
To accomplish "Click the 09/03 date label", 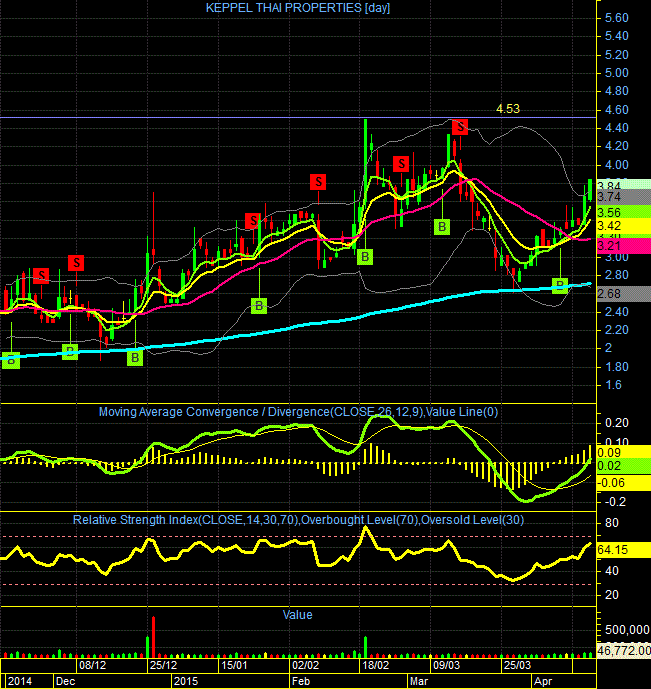I will tap(446, 665).
